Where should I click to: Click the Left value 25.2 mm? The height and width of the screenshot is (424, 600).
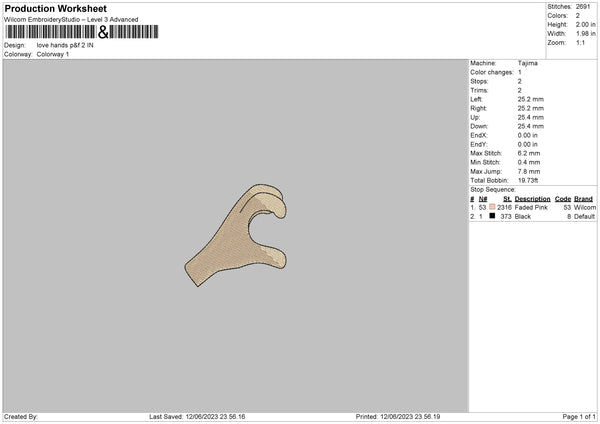coord(530,99)
